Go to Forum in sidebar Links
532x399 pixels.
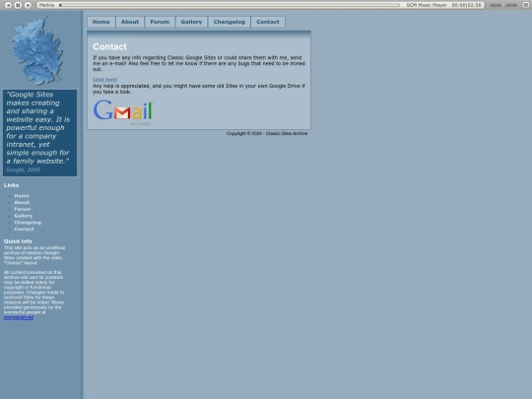23,209
